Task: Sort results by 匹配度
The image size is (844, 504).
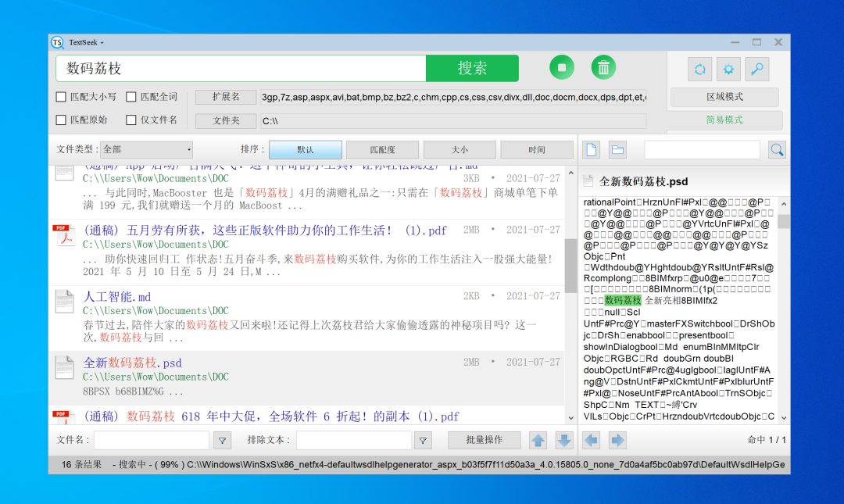Action: (x=383, y=150)
